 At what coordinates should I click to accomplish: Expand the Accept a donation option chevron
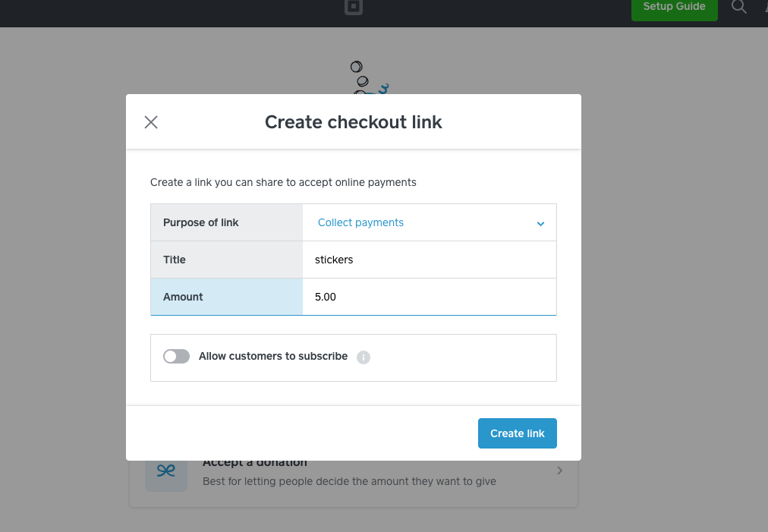tap(559, 471)
